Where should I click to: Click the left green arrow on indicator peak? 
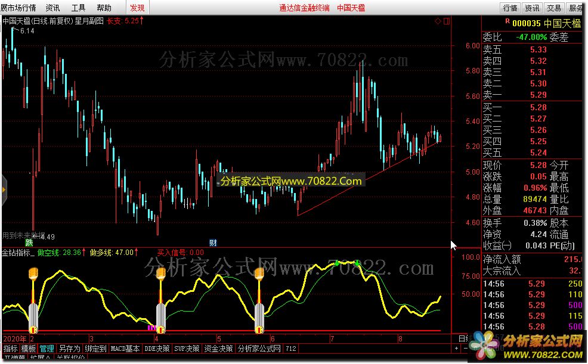click(336, 263)
